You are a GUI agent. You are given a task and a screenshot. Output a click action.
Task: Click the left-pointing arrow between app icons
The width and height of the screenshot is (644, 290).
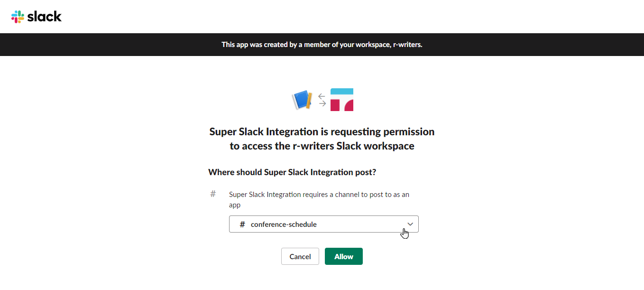322,96
